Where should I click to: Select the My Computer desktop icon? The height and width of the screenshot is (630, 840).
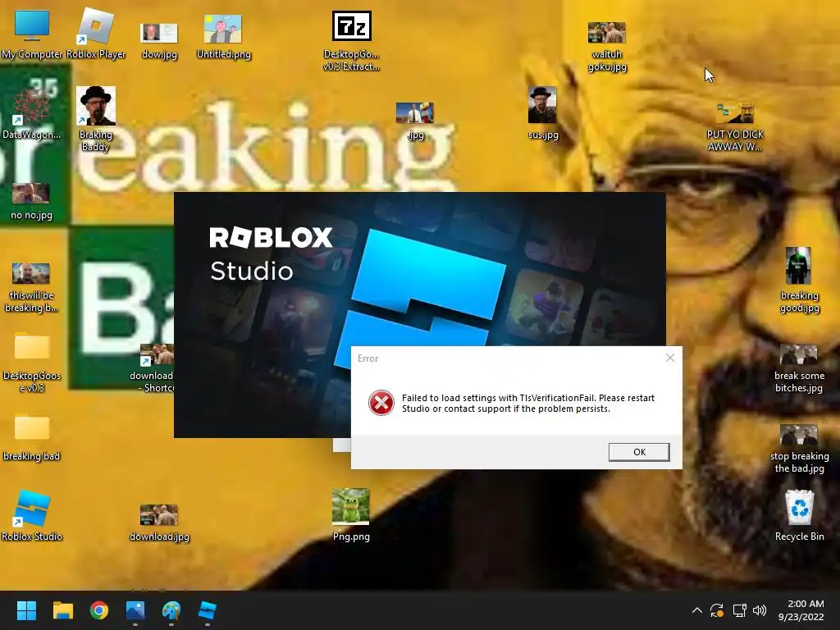click(x=32, y=34)
